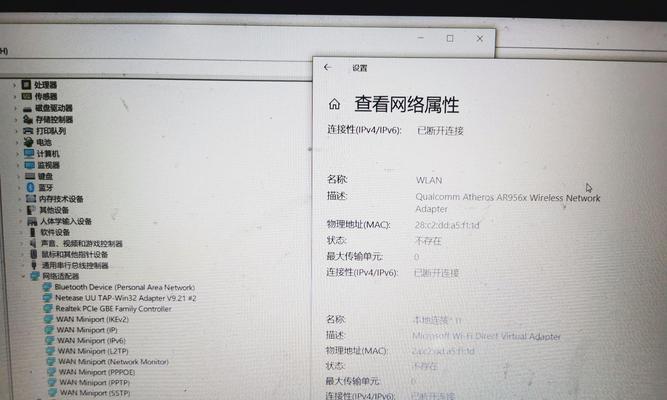Click the WLAN name value

[x=429, y=180]
